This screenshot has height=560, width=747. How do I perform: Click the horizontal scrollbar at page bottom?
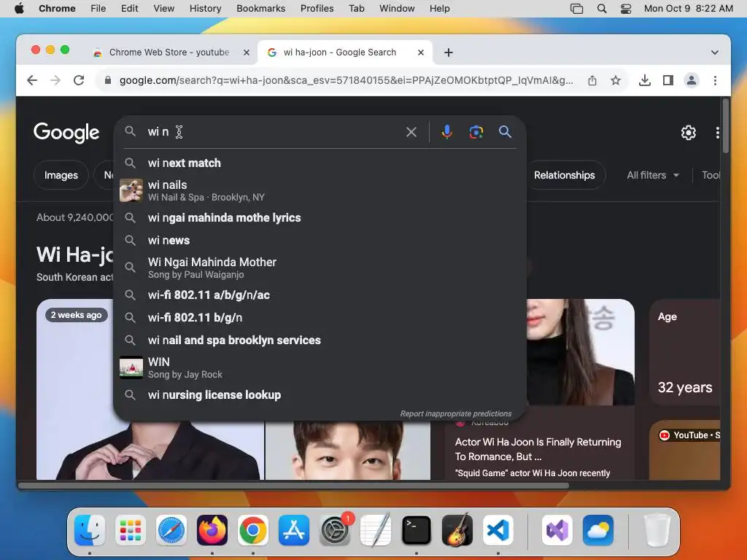point(293,486)
